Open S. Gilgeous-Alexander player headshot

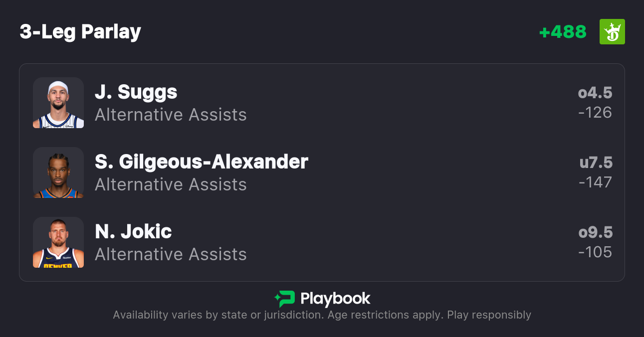tap(58, 172)
